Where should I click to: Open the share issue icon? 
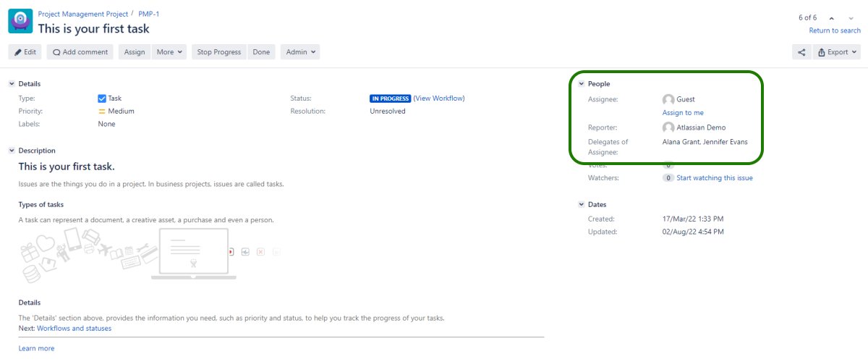[801, 52]
